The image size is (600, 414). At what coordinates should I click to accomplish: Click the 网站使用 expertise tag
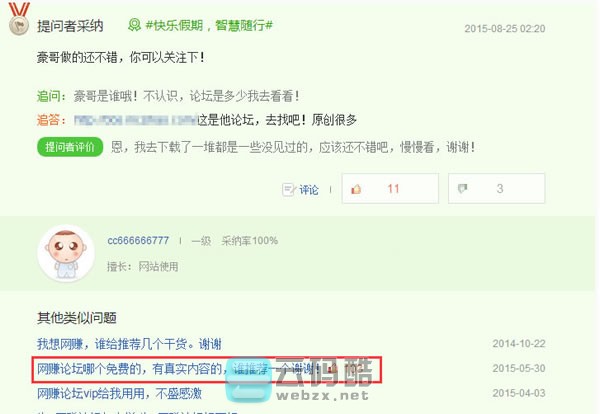tap(158, 266)
